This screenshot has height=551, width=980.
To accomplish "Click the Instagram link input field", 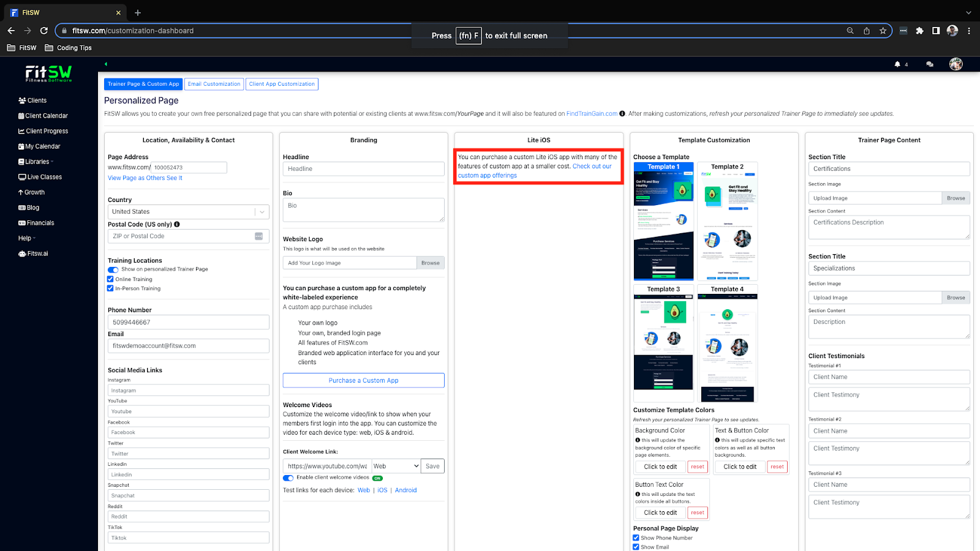I will [x=189, y=391].
